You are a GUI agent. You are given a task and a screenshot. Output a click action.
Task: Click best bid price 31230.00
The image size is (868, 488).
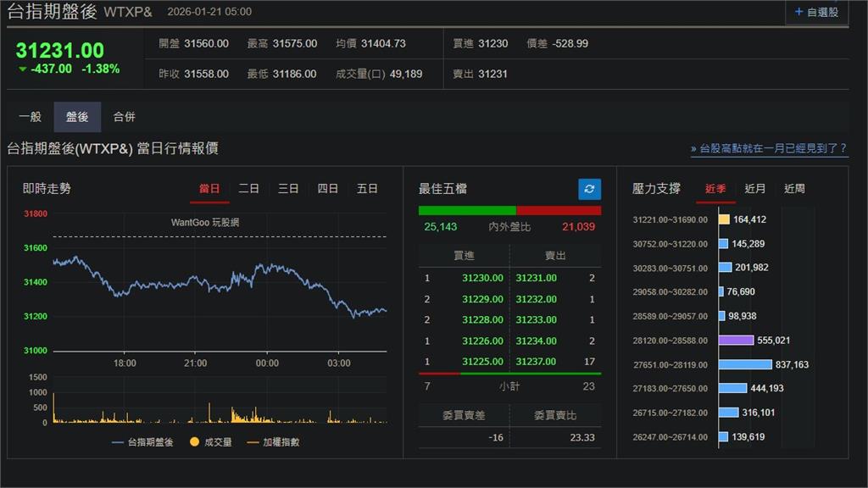(x=482, y=278)
